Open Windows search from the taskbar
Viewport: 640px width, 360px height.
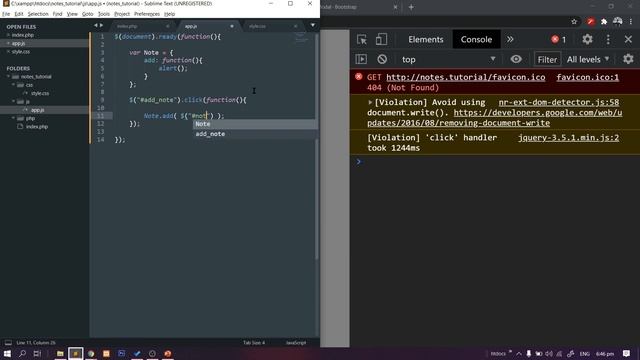point(22,353)
